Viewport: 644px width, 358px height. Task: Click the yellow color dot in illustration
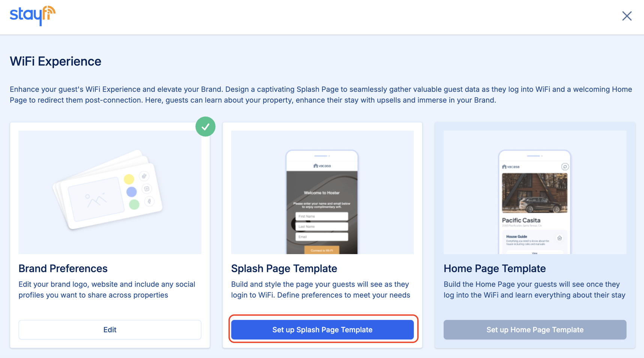pos(129,179)
